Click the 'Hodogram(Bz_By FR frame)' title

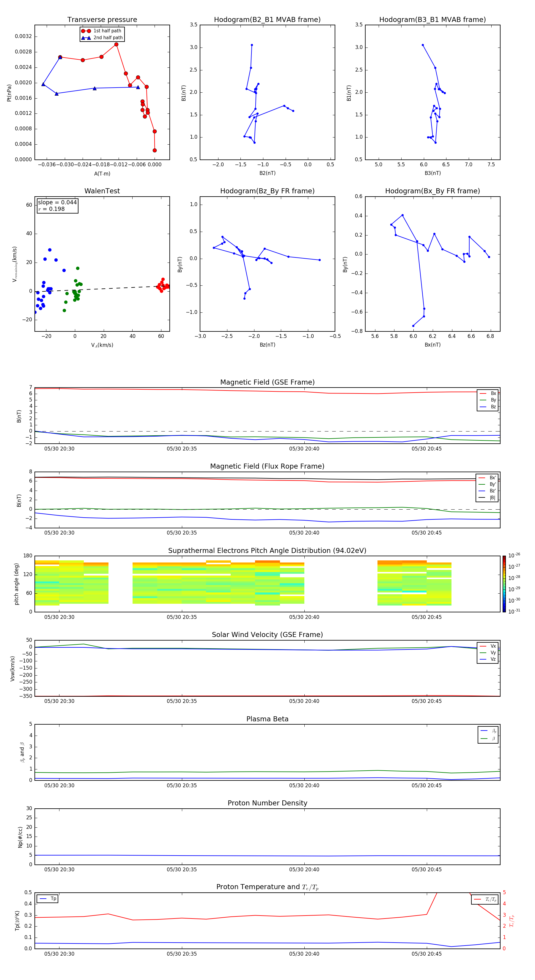coord(267,191)
